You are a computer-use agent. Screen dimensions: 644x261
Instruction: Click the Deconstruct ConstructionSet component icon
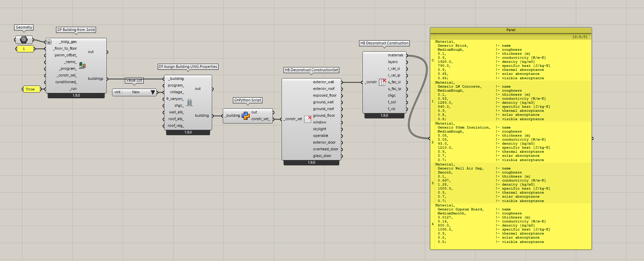pos(308,119)
